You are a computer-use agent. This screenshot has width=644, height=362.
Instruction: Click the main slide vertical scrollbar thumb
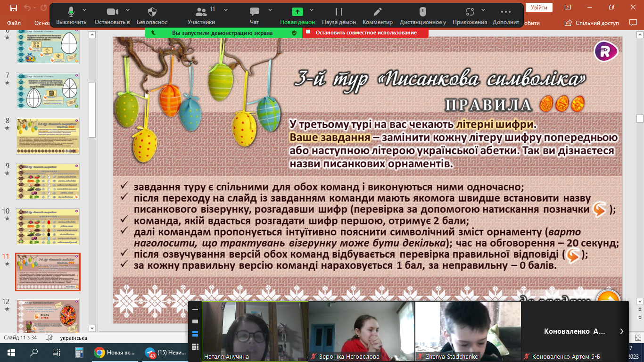[x=640, y=118]
